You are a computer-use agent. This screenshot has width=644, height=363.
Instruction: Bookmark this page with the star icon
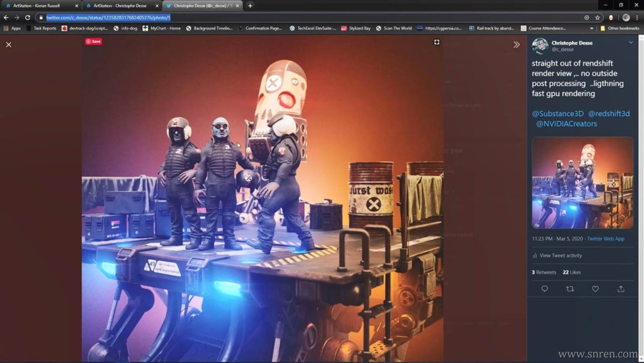coord(597,17)
